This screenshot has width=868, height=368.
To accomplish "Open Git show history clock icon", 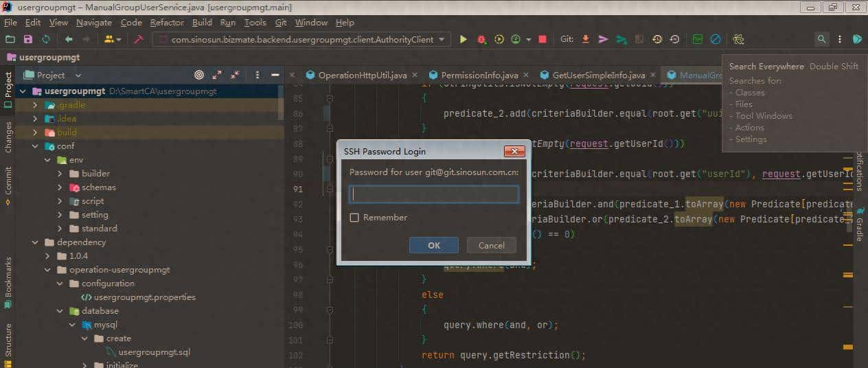I will coord(657,39).
